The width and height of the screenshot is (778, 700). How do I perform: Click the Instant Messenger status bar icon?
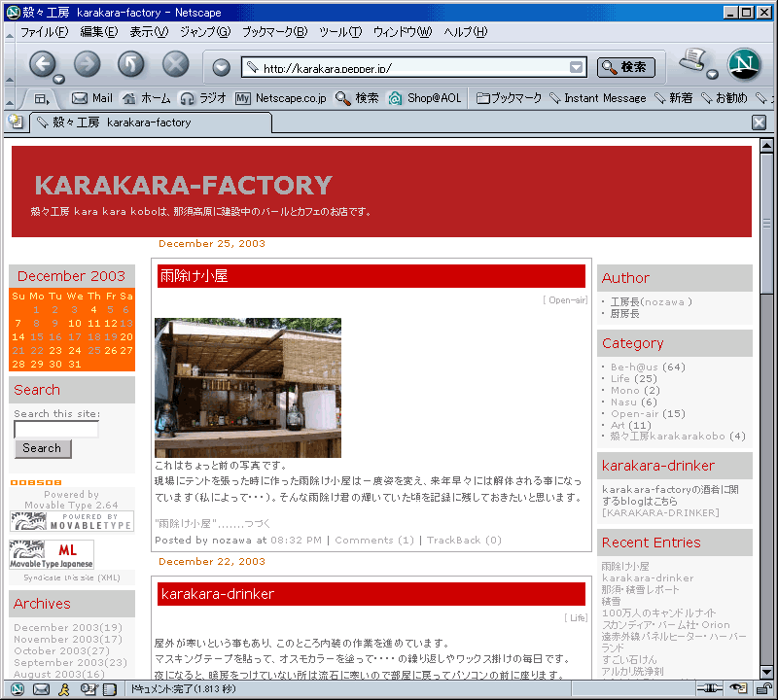(x=64, y=688)
